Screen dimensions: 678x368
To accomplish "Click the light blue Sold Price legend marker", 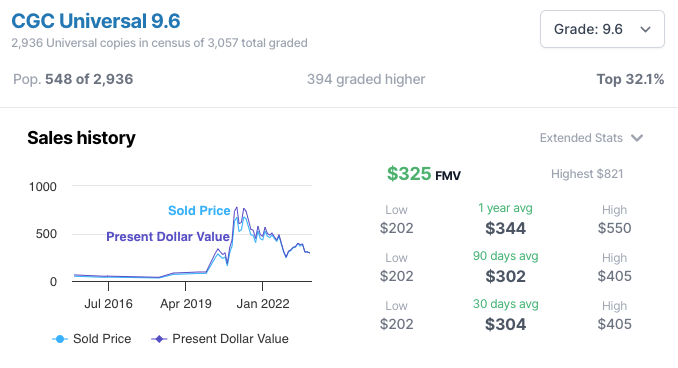I will pos(60,339).
